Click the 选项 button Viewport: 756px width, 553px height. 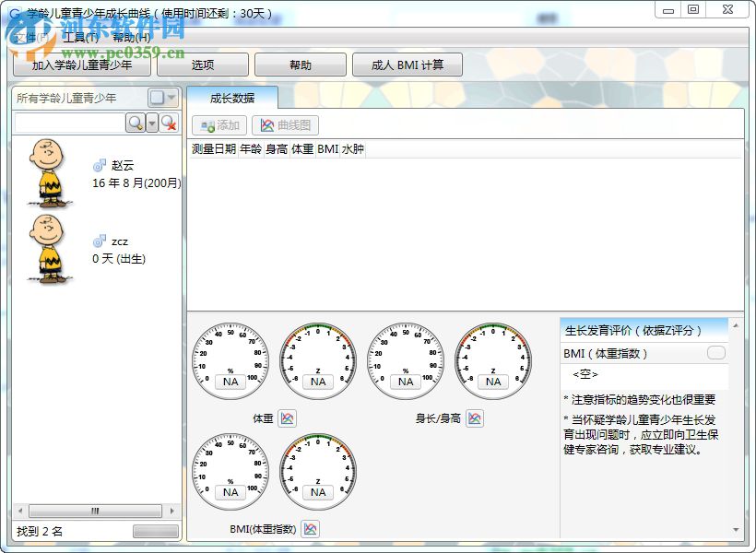tap(203, 65)
